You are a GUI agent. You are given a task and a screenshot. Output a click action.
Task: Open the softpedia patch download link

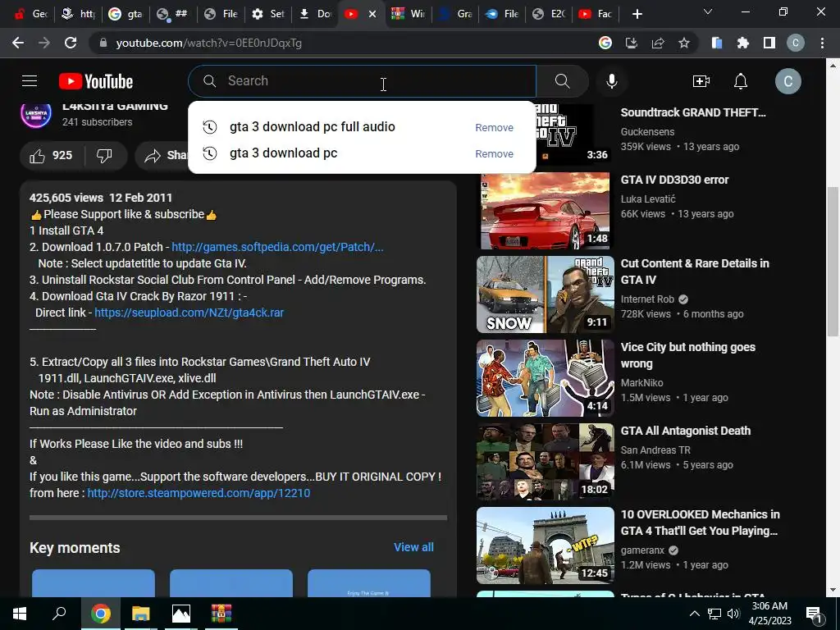277,247
